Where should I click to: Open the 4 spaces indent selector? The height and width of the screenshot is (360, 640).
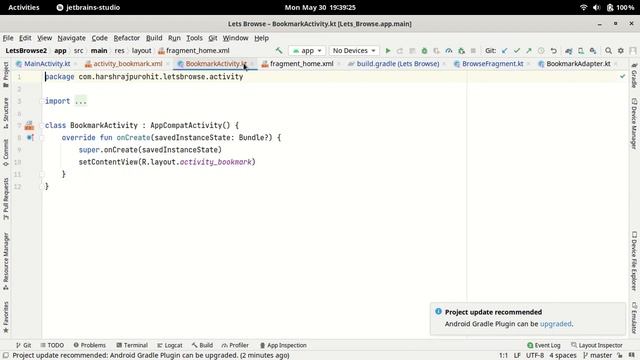(x=563, y=356)
